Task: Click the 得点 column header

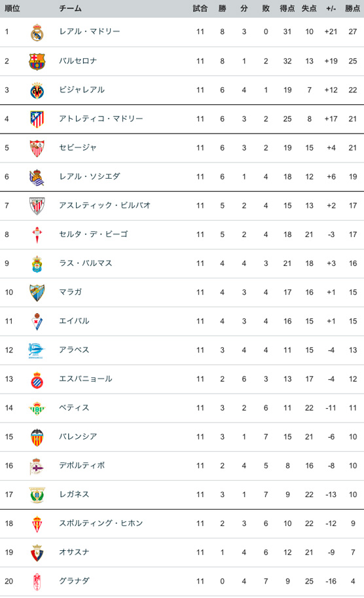Action: (287, 9)
